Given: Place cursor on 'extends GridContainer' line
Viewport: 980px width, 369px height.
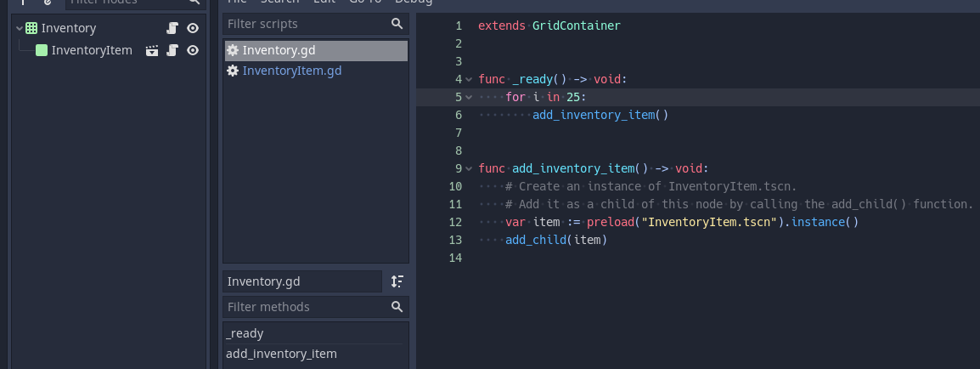Looking at the screenshot, I should (549, 26).
